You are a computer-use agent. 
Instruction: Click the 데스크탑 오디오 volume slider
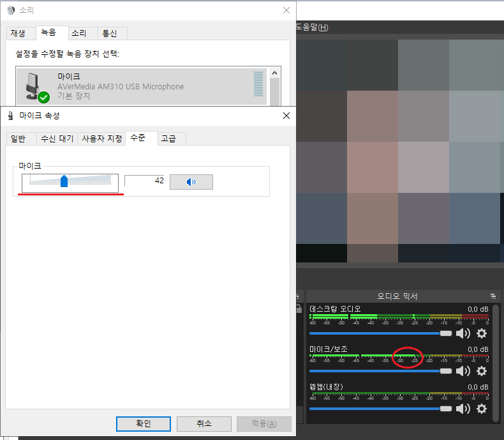[x=381, y=333]
